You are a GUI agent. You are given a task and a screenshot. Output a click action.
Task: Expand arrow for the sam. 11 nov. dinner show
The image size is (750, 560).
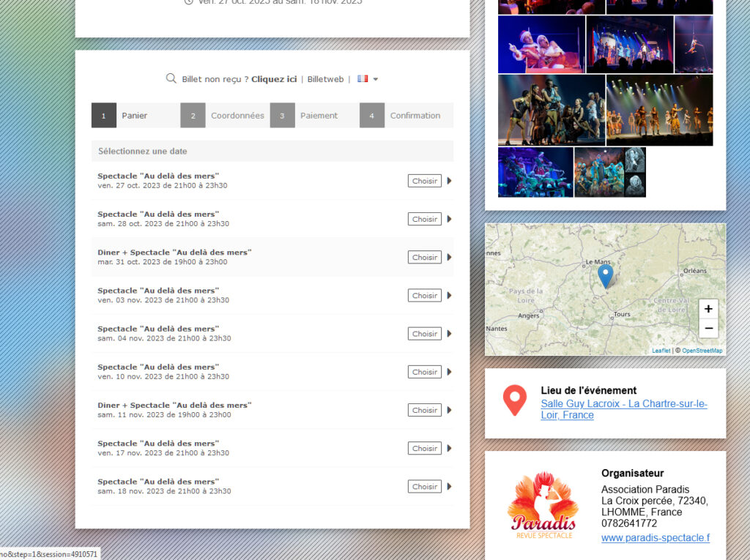click(x=449, y=411)
